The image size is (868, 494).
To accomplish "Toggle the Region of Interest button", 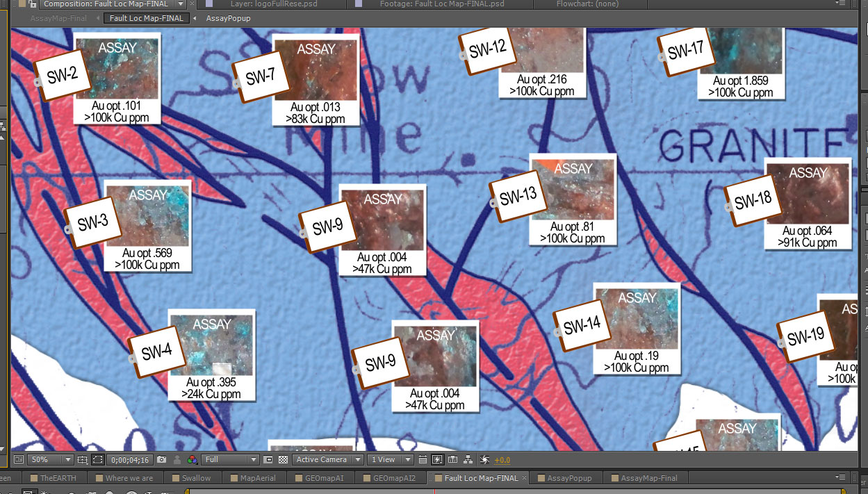I will coord(269,459).
